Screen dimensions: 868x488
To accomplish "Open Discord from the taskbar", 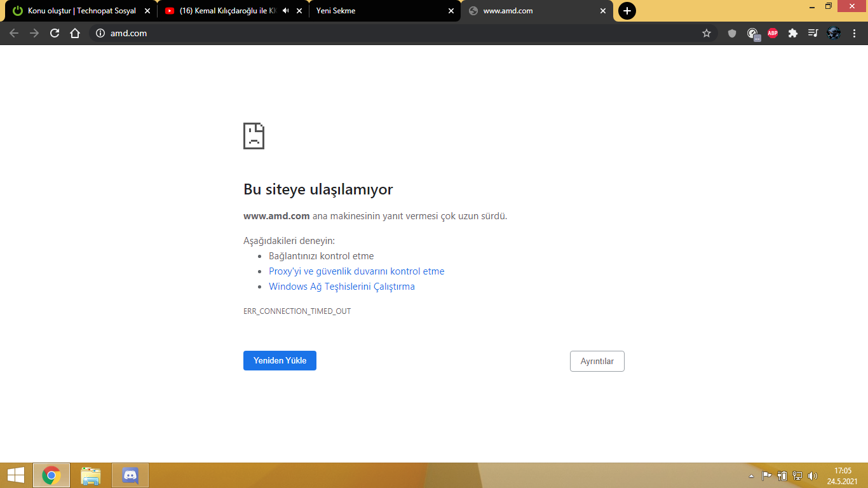I will (130, 475).
